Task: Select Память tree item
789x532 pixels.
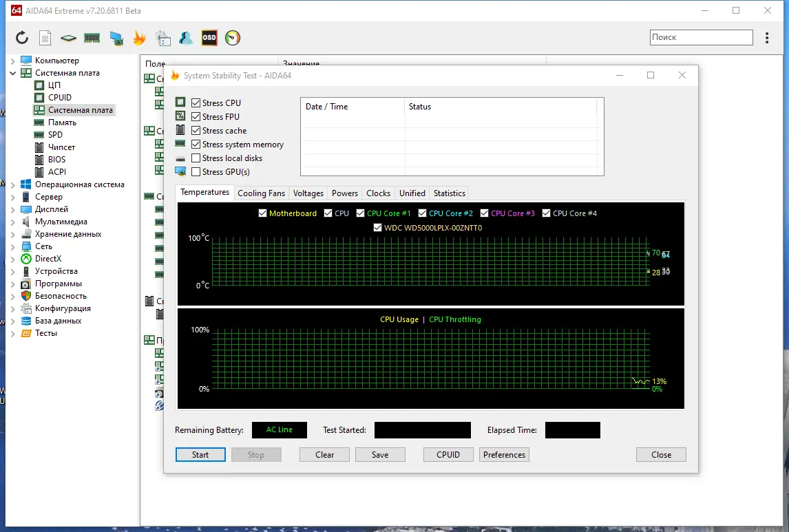Action: [x=62, y=123]
